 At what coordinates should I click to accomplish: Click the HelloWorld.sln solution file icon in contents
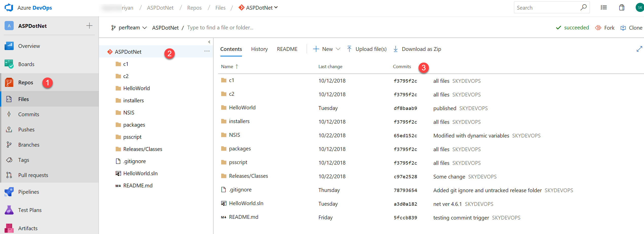coord(223,203)
